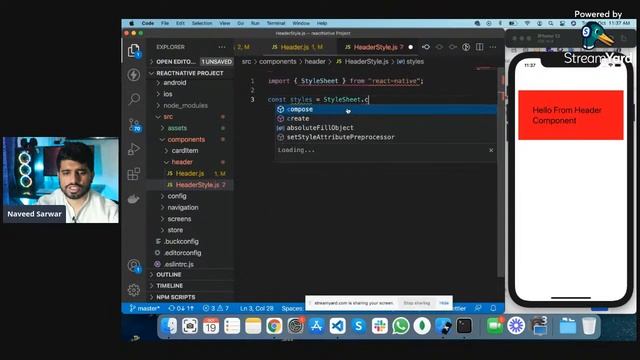Click the circular icon left of split editor
The image size is (640, 360).
(x=466, y=47)
